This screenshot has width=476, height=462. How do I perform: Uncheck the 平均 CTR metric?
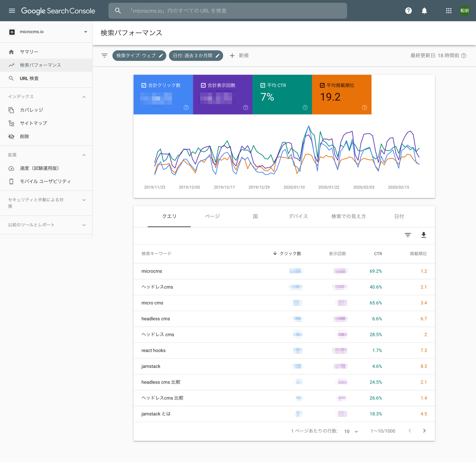pos(263,85)
